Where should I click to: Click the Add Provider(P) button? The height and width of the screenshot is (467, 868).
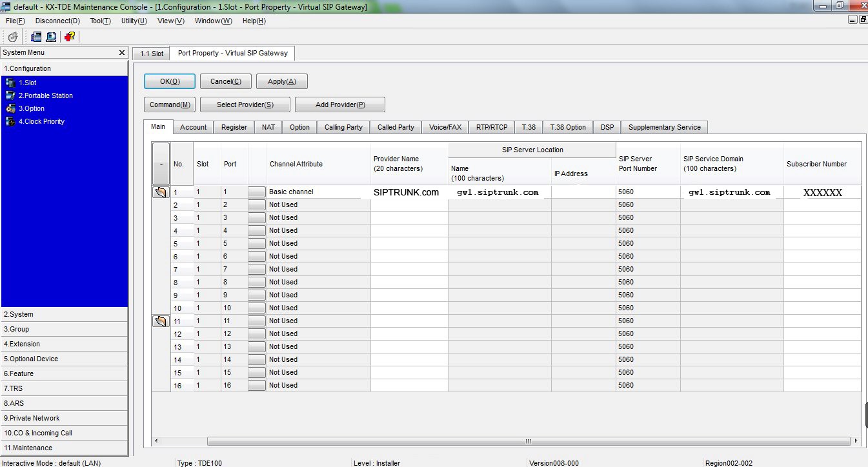pyautogui.click(x=340, y=104)
